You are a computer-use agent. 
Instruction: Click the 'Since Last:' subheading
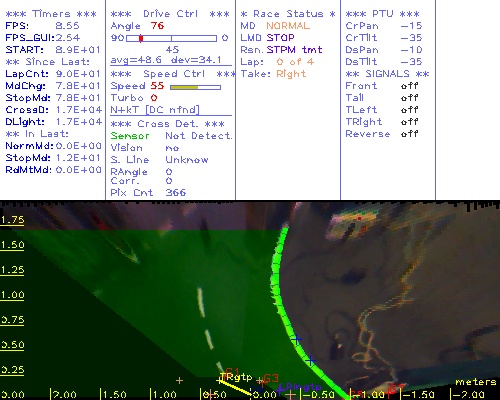48,62
